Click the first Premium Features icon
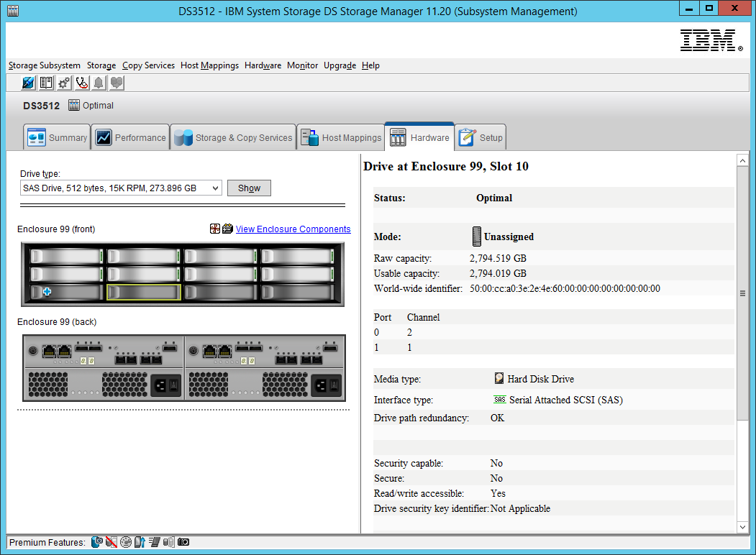 click(97, 542)
